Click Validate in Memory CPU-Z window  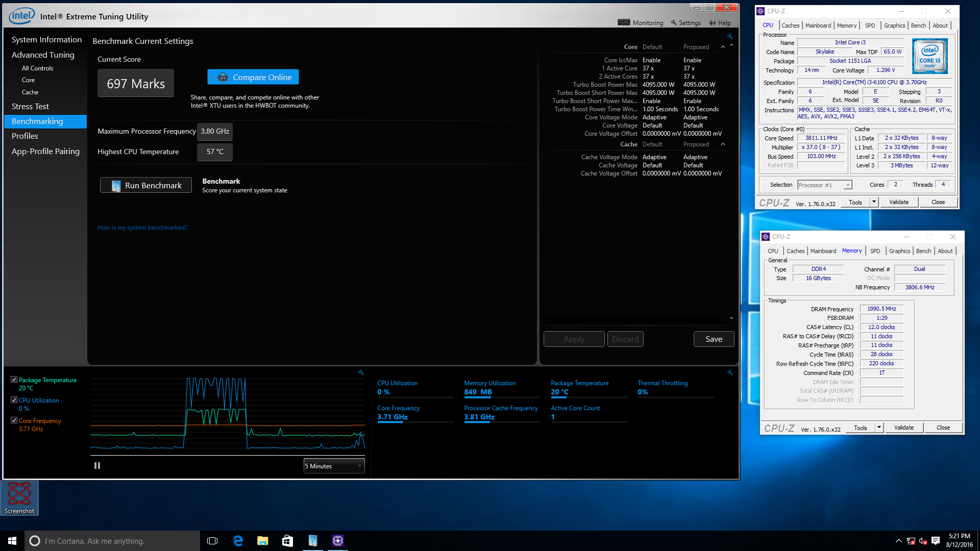[904, 428]
